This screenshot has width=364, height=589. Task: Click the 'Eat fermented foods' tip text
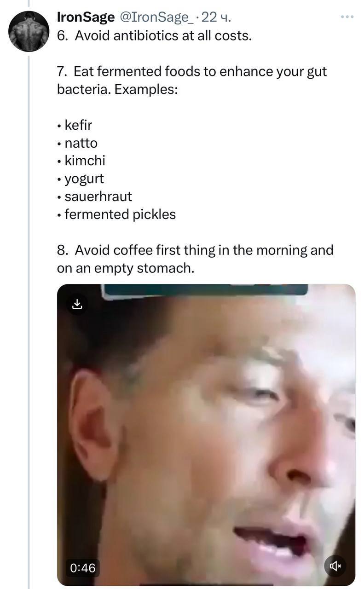tap(192, 71)
